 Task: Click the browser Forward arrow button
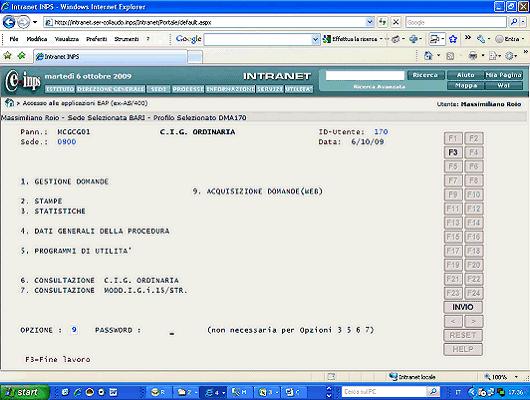click(23, 22)
